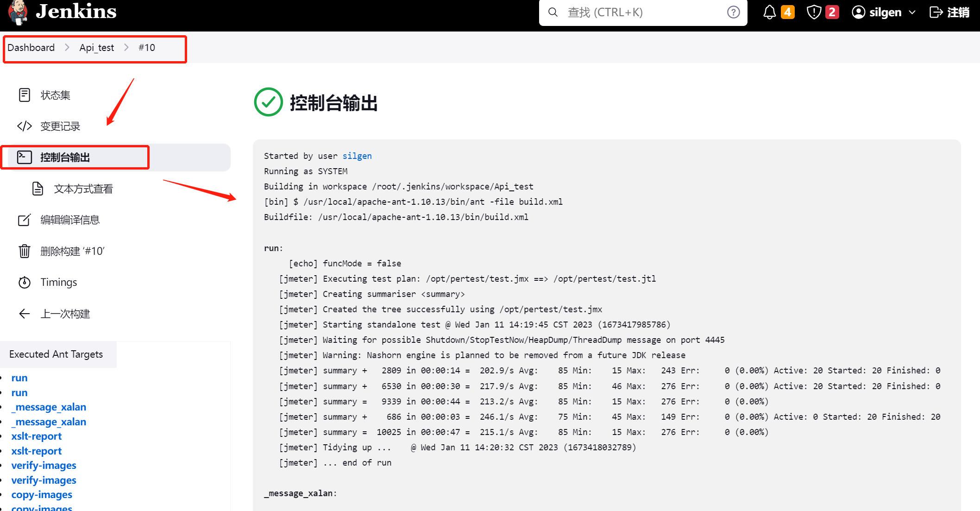The image size is (980, 511).
Task: Open the security shield warnings icon
Action: [814, 12]
